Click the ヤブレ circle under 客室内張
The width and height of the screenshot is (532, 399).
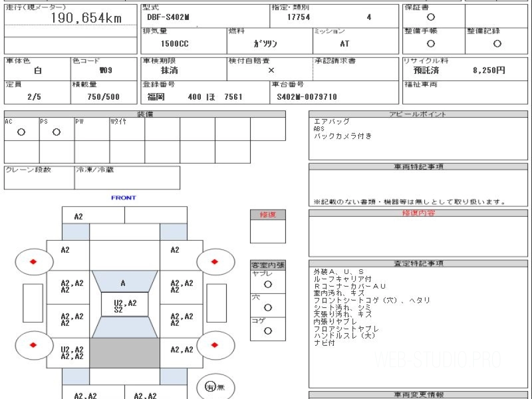click(x=268, y=285)
